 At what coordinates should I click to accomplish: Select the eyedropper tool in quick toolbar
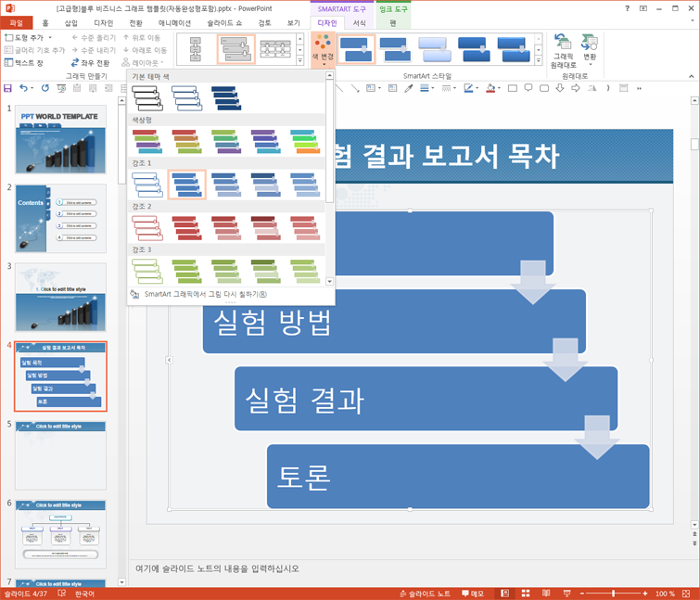[x=408, y=88]
